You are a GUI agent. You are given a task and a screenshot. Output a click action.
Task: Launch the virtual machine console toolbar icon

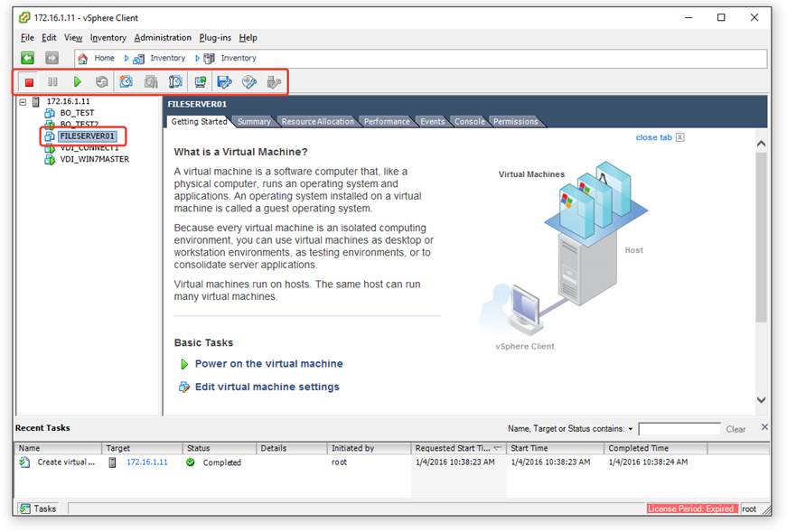coord(201,82)
